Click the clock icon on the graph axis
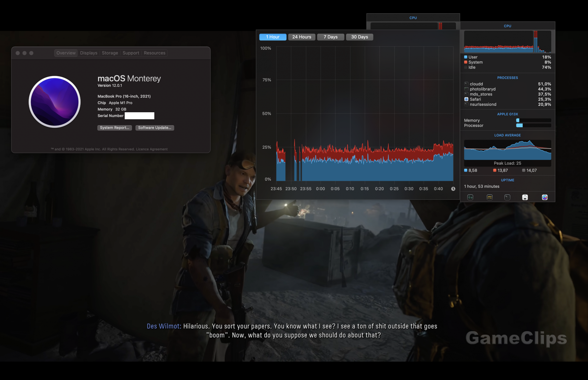588x380 pixels. (x=453, y=189)
